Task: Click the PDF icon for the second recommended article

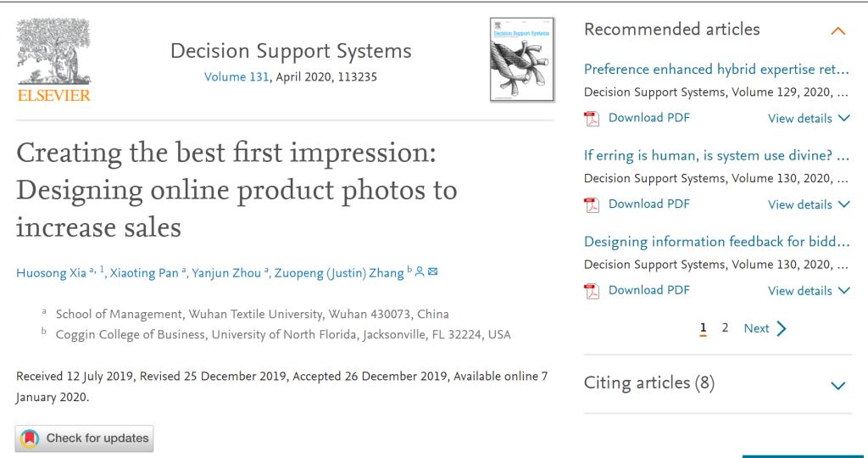Action: click(x=592, y=204)
